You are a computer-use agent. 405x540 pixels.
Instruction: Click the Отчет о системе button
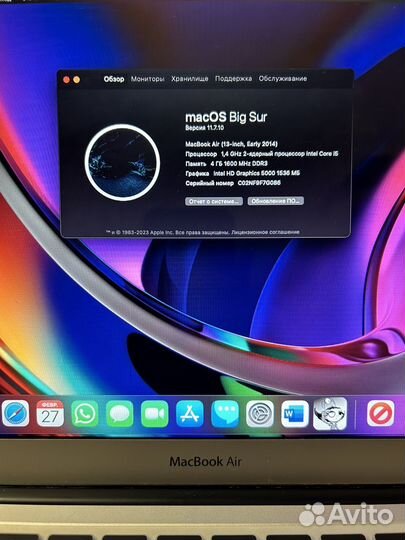[x=214, y=201]
